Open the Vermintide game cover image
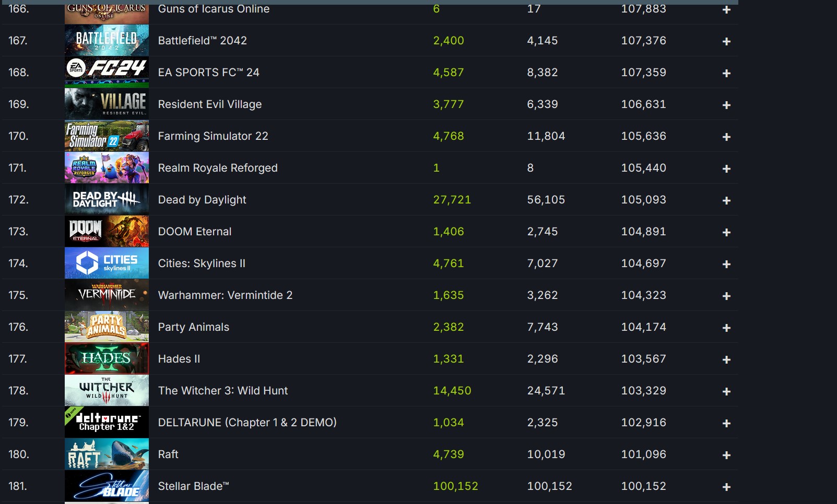837x504 pixels. tap(107, 295)
